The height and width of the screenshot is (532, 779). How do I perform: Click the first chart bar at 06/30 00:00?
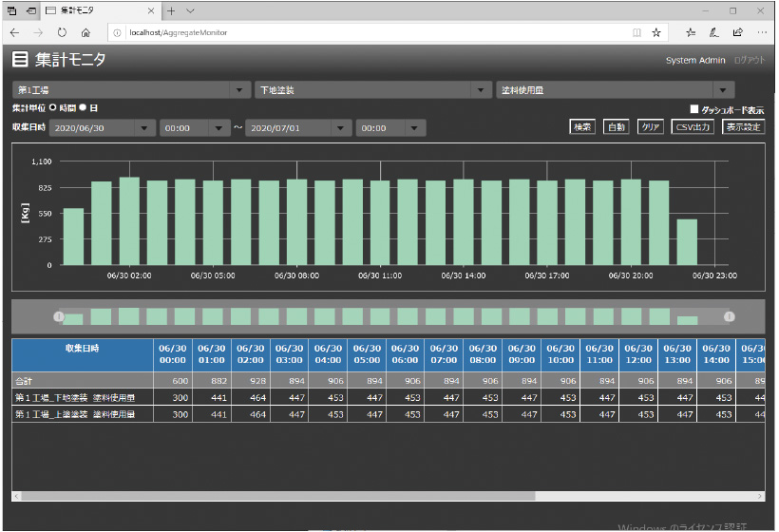(73, 237)
